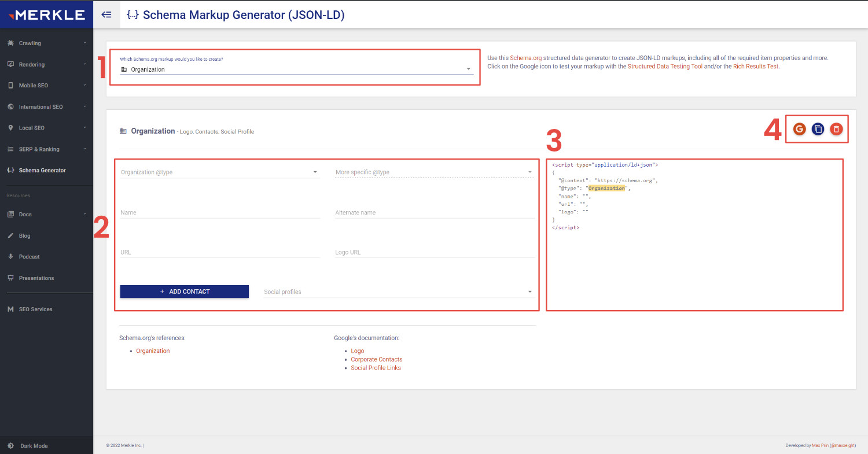Open Google's Logo documentation link
The width and height of the screenshot is (868, 454).
click(358, 351)
